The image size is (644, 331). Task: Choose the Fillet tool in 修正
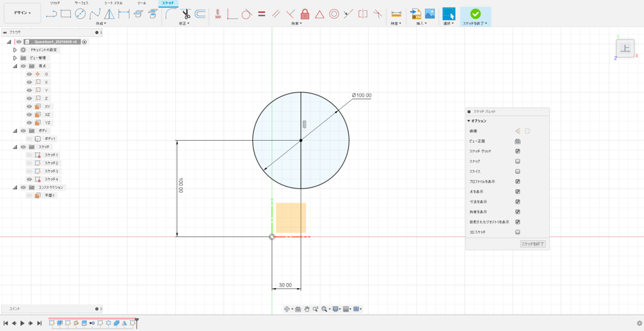171,14
